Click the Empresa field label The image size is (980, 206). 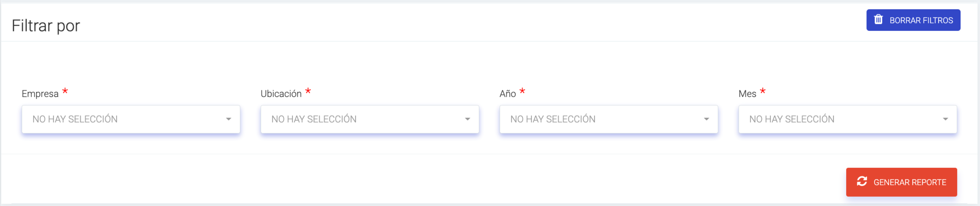pyautogui.click(x=40, y=94)
